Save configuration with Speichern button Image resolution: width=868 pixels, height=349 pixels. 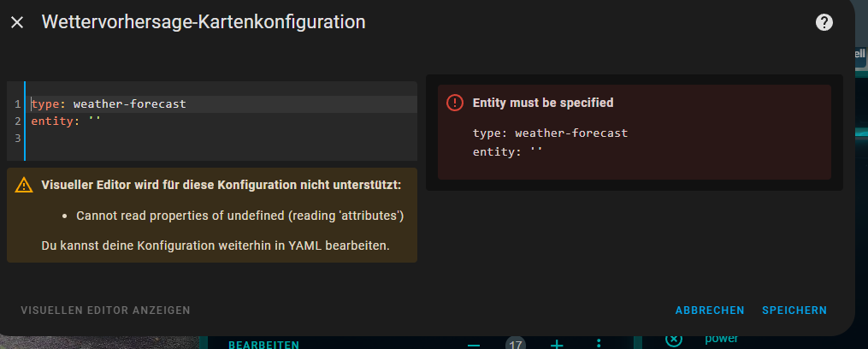(794, 311)
